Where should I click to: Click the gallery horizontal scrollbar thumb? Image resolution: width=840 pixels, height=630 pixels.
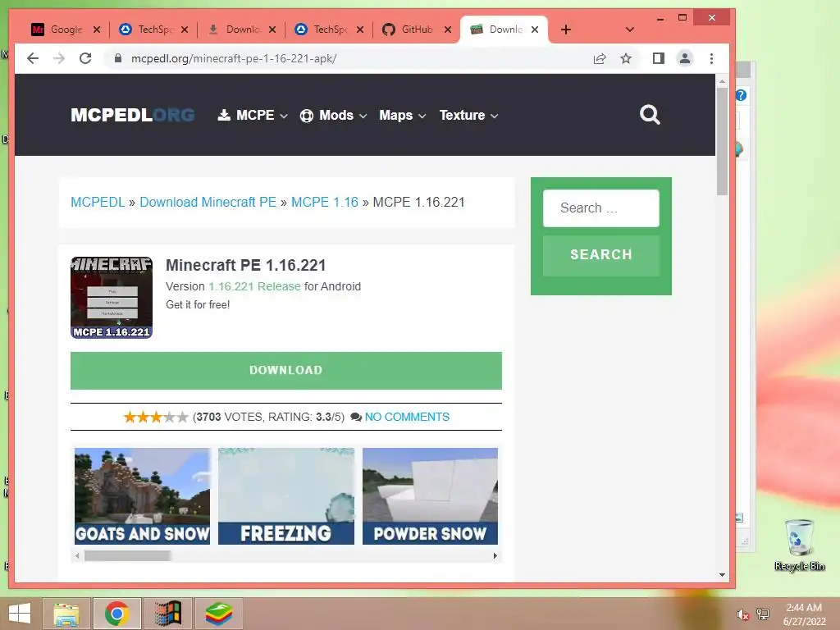[127, 556]
